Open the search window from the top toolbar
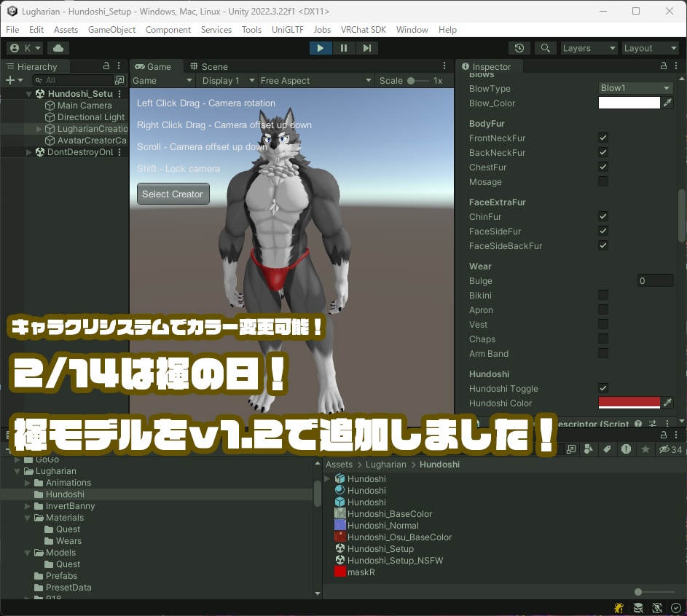This screenshot has width=687, height=616. pos(544,47)
